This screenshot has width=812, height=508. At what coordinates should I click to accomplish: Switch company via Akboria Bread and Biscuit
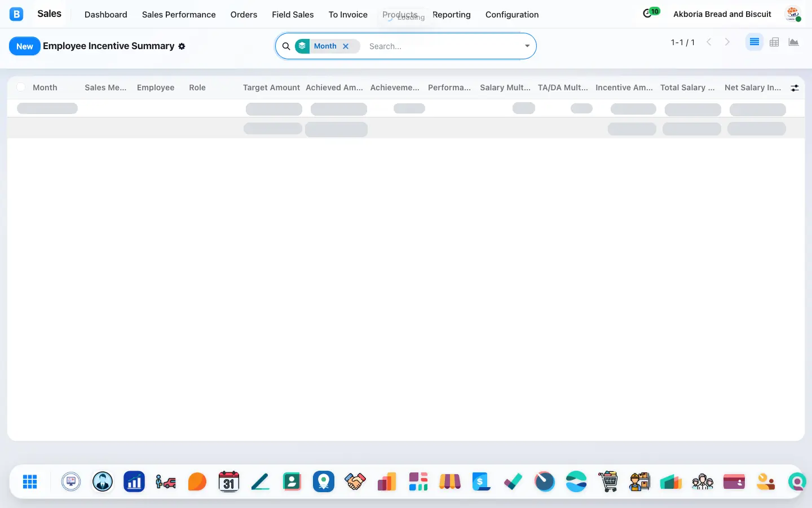722,14
